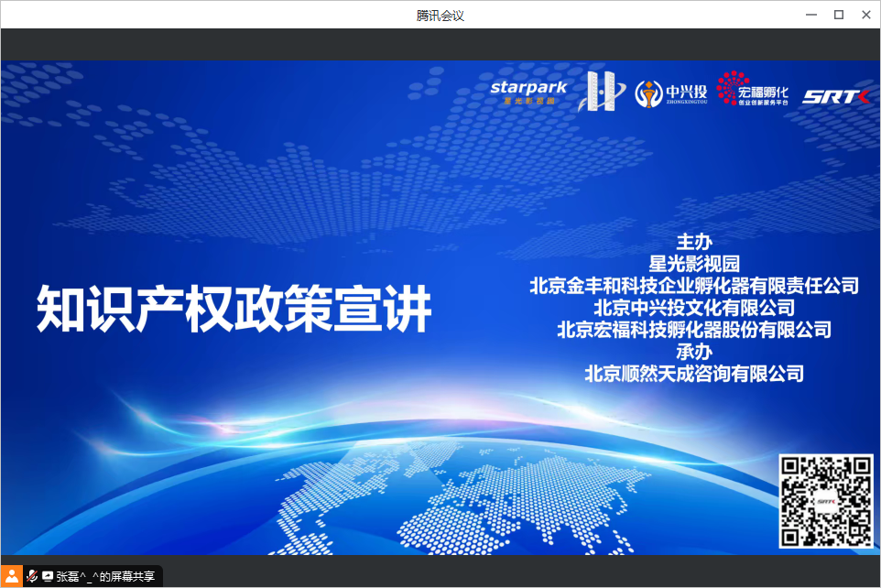Click the text 北京金丰和科技企业孵化器有限责任公司
881x588 pixels.
pyautogui.click(x=694, y=286)
